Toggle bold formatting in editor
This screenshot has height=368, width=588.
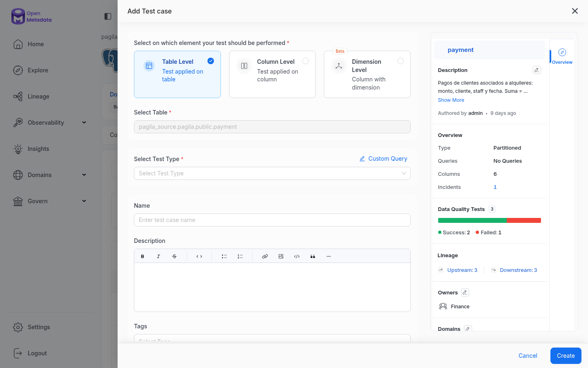(x=143, y=256)
